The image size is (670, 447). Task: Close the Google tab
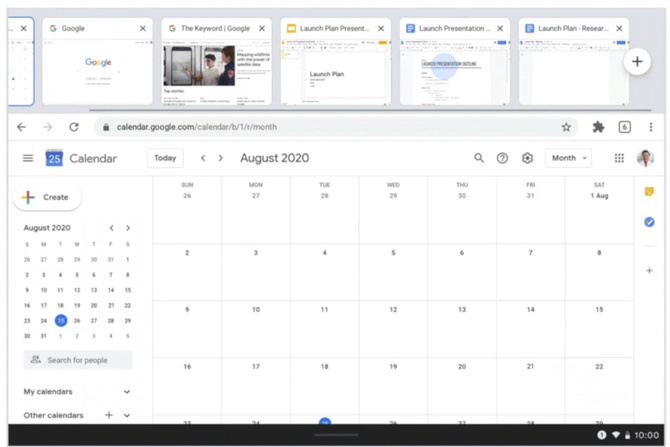(143, 28)
